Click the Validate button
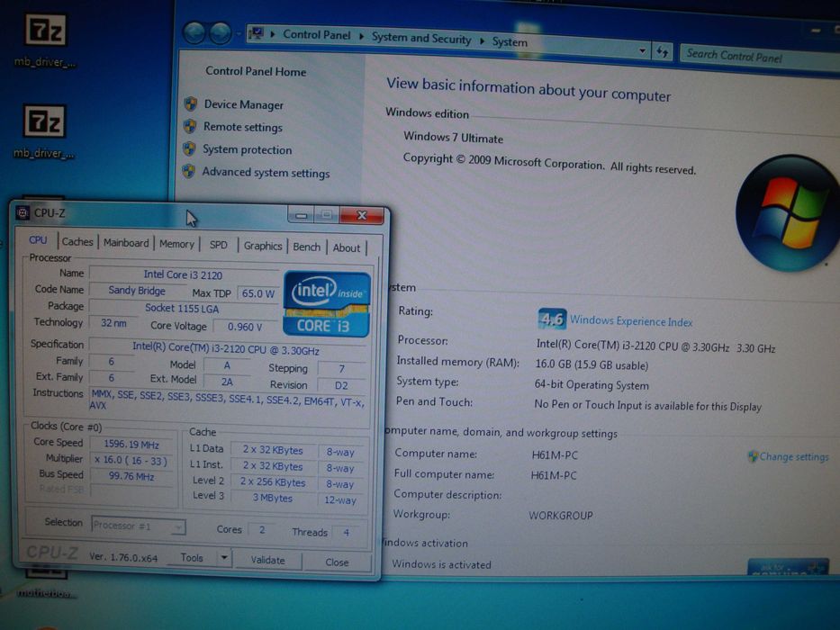The image size is (840, 630). point(268,560)
